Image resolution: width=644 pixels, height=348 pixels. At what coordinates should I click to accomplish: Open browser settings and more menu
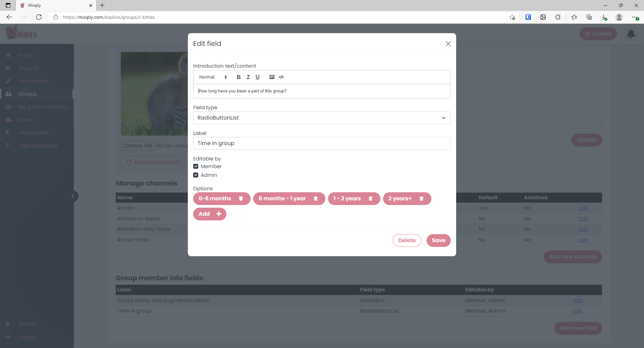click(x=635, y=17)
